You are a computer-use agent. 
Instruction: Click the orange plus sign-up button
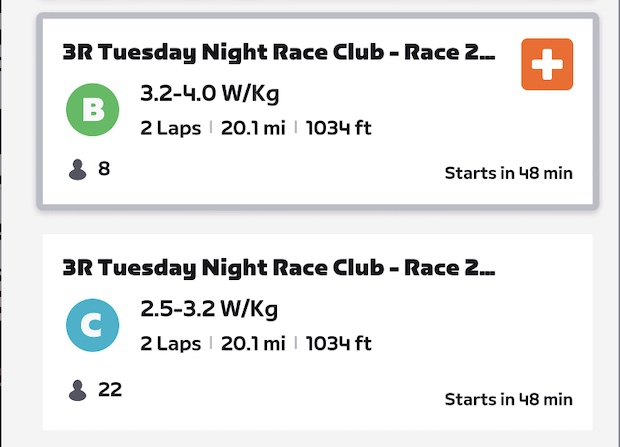pyautogui.click(x=547, y=64)
